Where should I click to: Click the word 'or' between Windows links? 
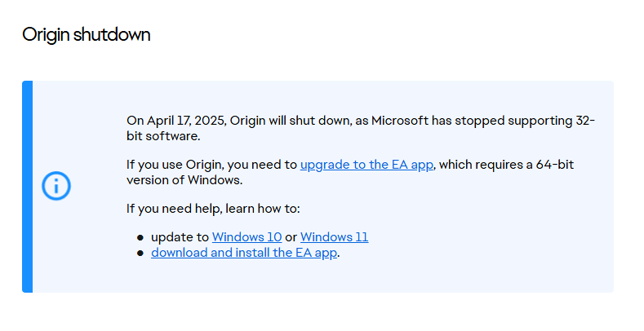pos(291,237)
